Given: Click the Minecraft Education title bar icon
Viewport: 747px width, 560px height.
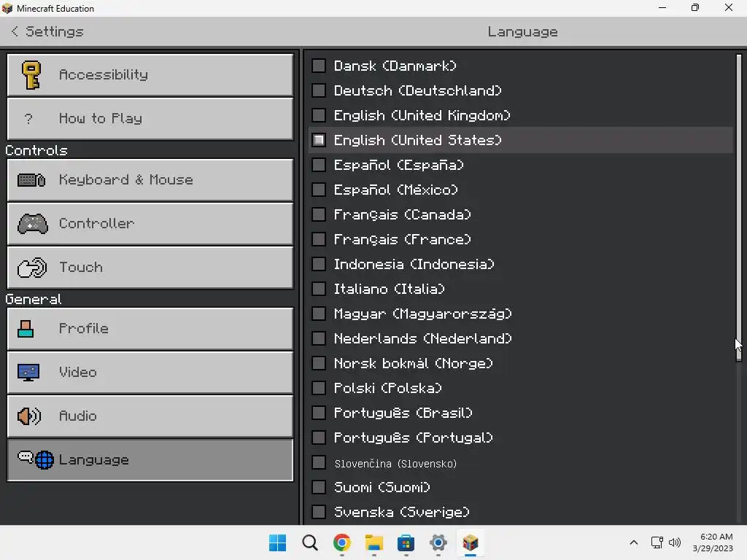Looking at the screenshot, I should (7, 8).
